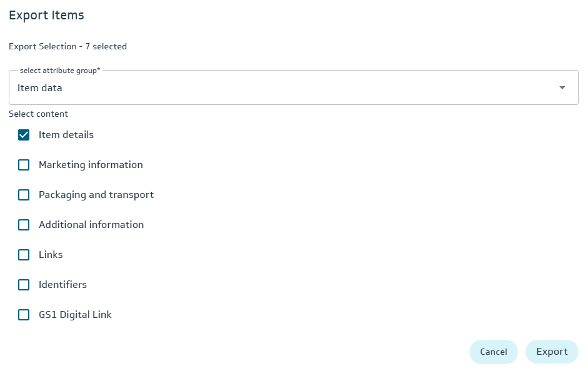This screenshot has height=371, width=588.
Task: Click the 'Identifiers' option label
Action: click(x=62, y=285)
